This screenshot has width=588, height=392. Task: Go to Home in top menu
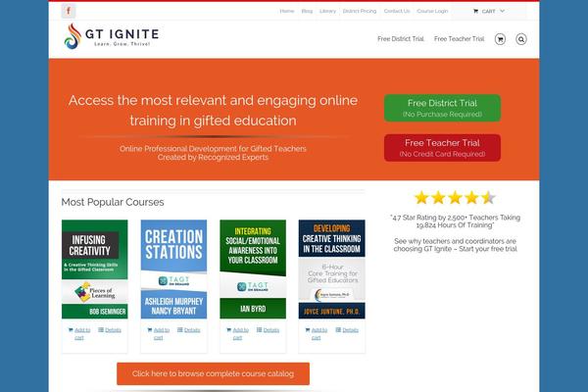(287, 11)
